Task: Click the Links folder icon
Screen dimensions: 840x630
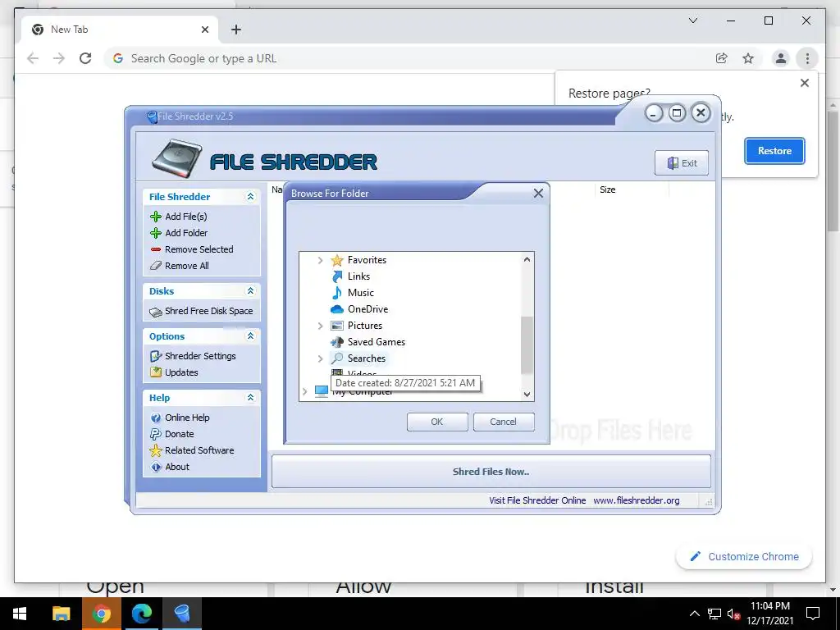Action: coord(337,276)
